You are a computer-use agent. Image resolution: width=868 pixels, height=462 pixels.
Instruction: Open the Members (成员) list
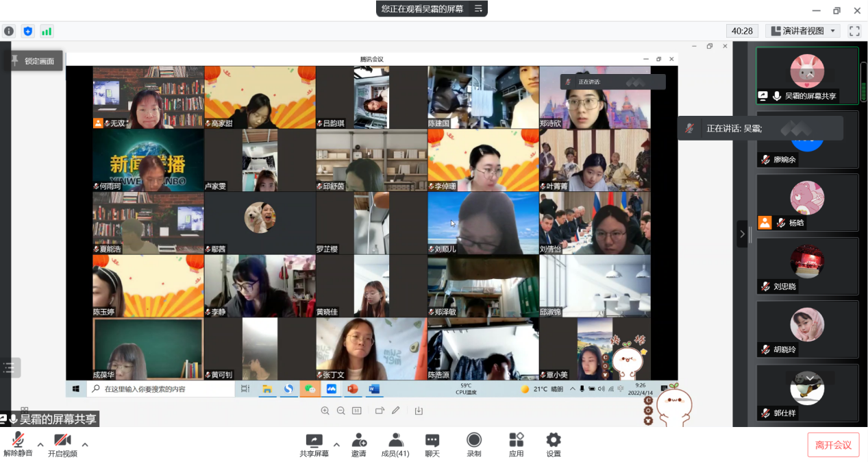coord(395,443)
